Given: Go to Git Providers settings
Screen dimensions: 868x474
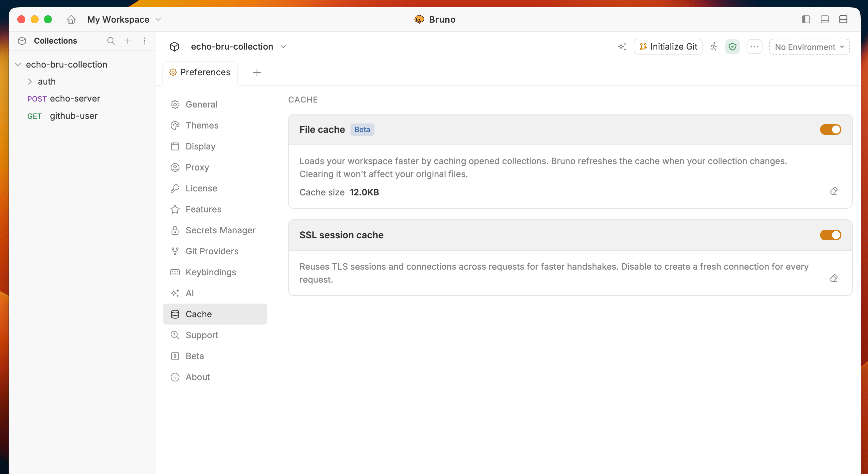Looking at the screenshot, I should (x=215, y=251).
